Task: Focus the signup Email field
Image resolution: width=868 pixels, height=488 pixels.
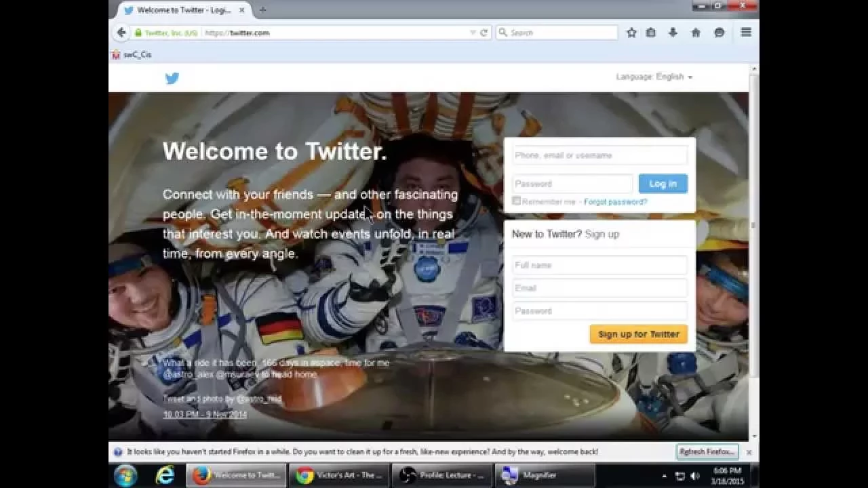Action: point(599,288)
